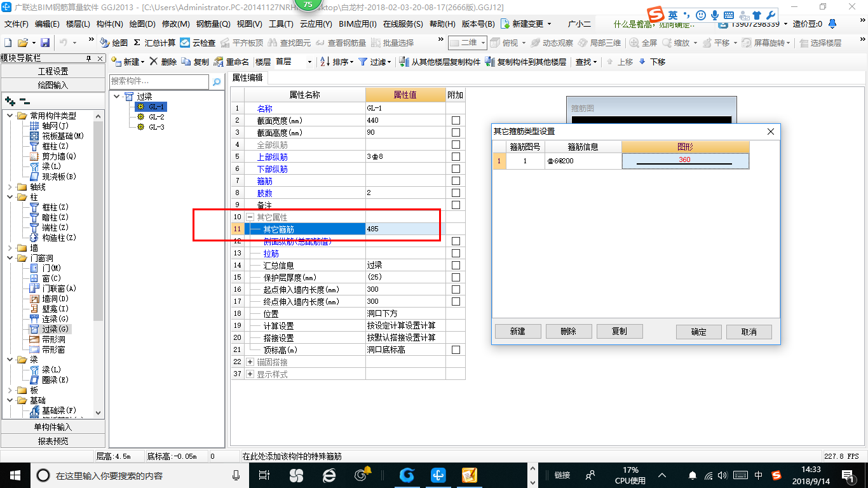Click 复制 in 其它箍筋类型设置 dialog
Screen dimensions: 868x488
click(x=620, y=332)
